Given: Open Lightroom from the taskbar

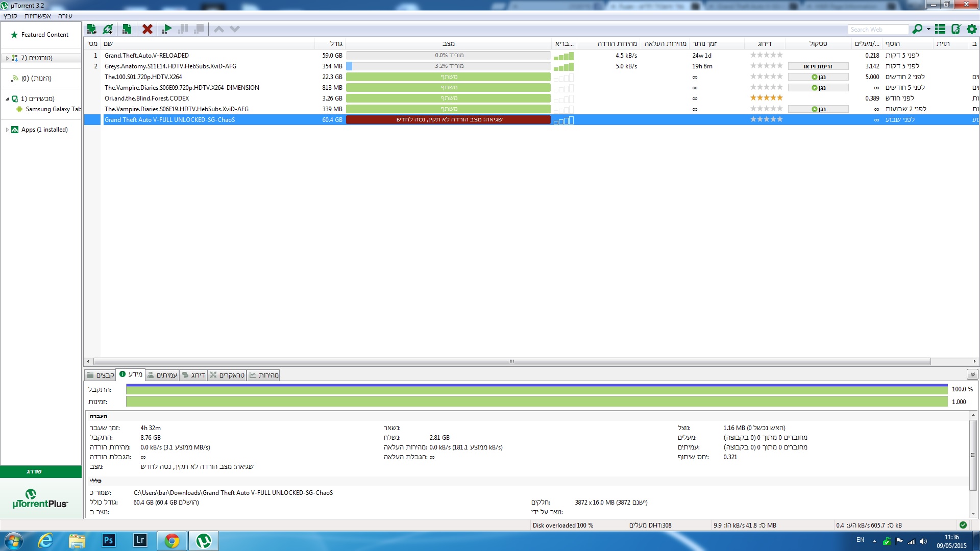Looking at the screenshot, I should pos(140,540).
